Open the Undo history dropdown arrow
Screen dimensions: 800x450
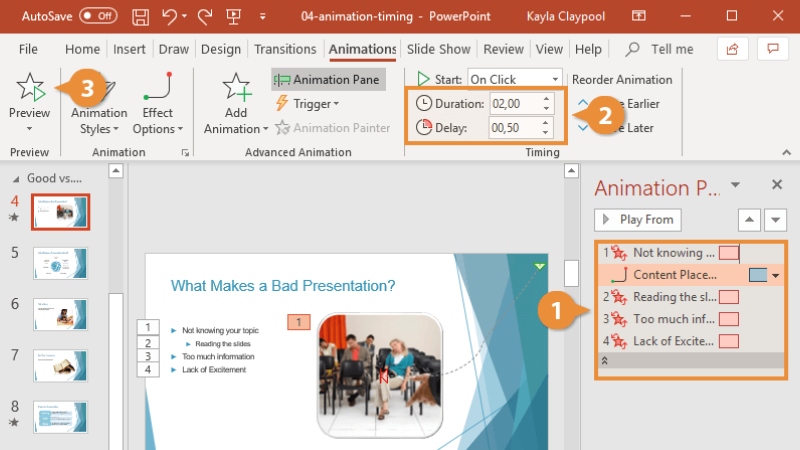click(x=184, y=16)
